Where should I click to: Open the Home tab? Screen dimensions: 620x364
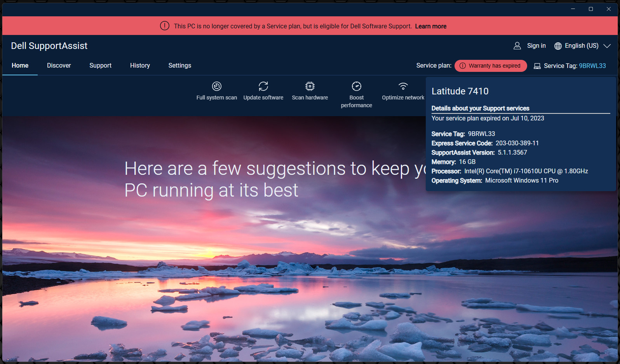tap(20, 66)
